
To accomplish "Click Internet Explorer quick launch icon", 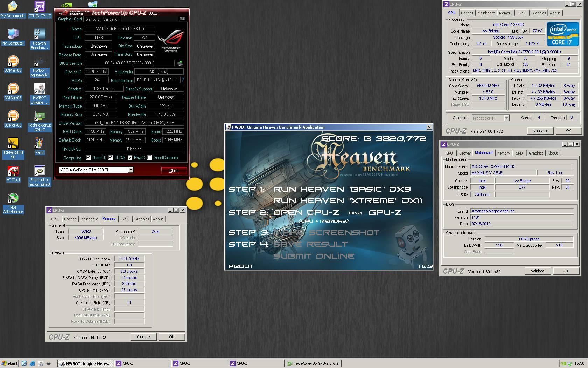I will pos(33,363).
